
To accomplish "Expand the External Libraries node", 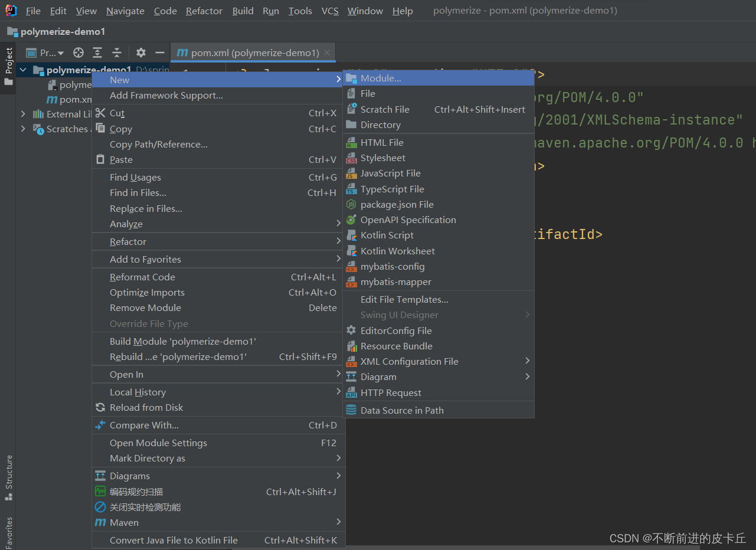I will coord(24,114).
